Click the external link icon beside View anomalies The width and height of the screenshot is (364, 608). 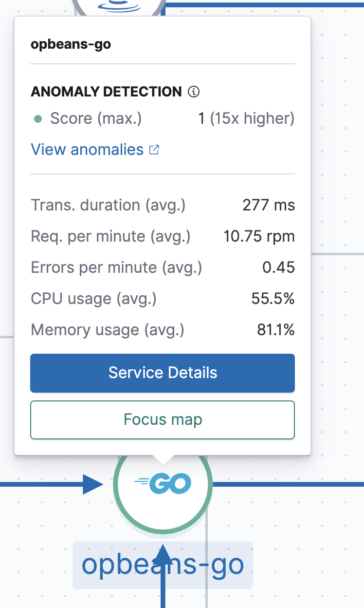(x=154, y=150)
